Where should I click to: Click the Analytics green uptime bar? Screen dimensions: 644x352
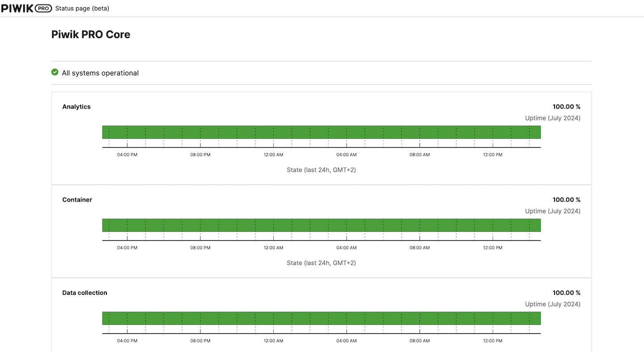[322, 132]
